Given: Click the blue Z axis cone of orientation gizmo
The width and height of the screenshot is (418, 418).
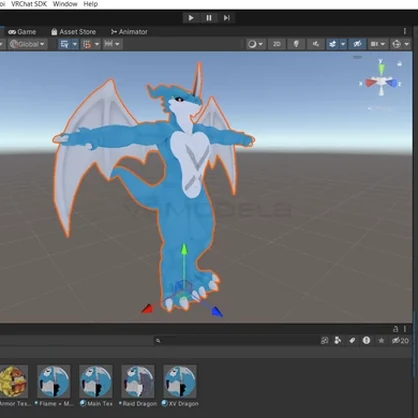Looking at the screenshot, I should (x=392, y=83).
